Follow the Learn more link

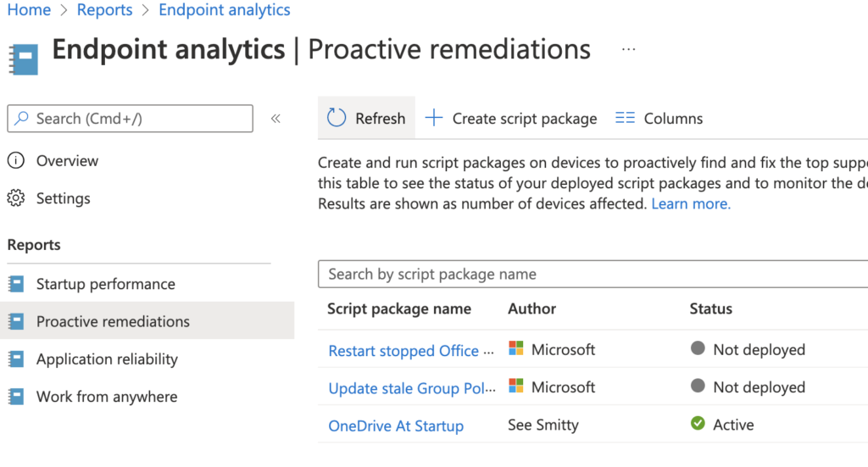[691, 204]
